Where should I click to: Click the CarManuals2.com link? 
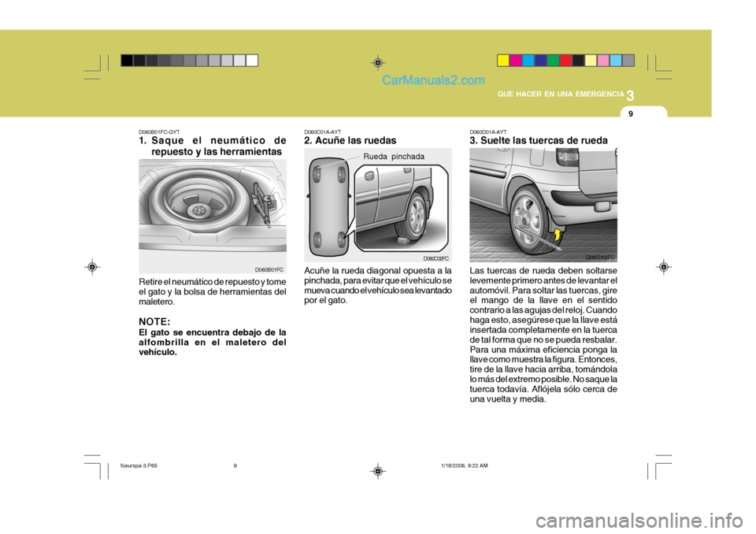433,80
